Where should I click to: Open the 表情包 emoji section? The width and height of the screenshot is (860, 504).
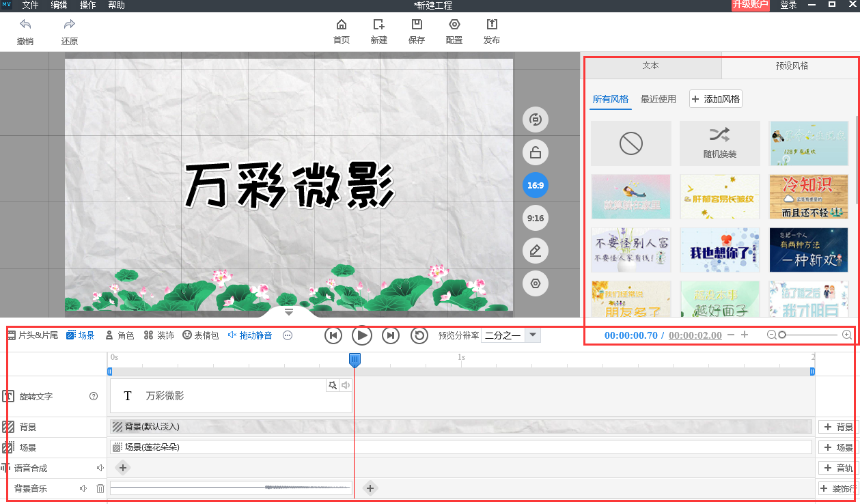click(x=201, y=335)
